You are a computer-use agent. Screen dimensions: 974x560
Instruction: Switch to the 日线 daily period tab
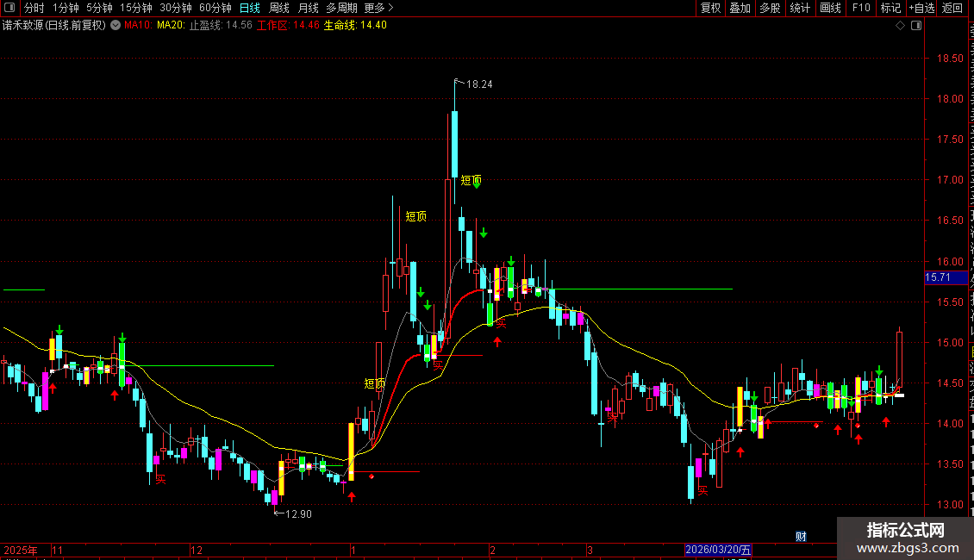click(250, 8)
